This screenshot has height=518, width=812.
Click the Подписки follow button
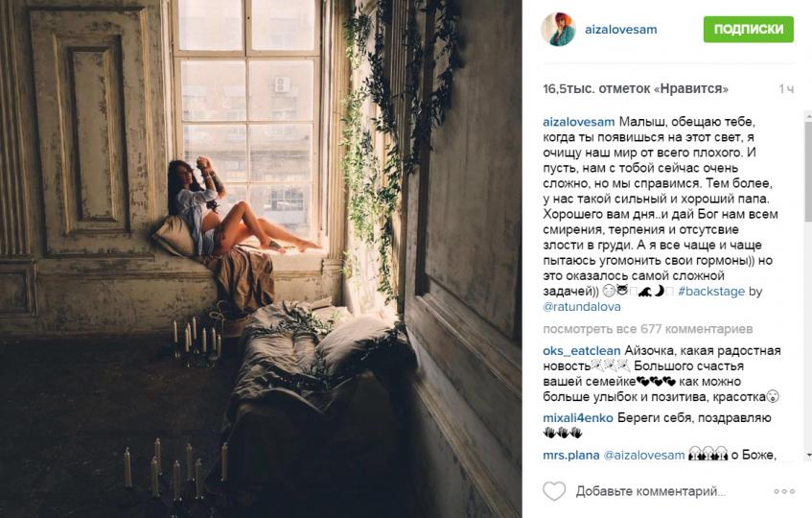749,29
